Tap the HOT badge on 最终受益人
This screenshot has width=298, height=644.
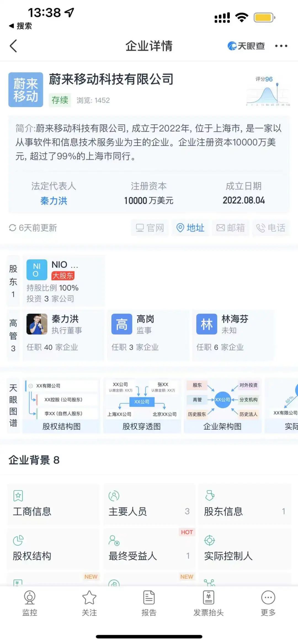(x=187, y=532)
